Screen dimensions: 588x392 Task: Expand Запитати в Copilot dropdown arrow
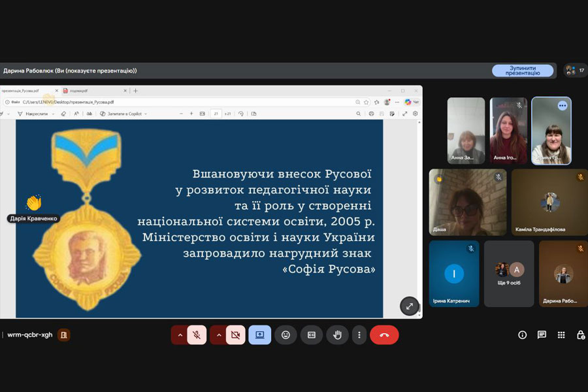point(146,114)
